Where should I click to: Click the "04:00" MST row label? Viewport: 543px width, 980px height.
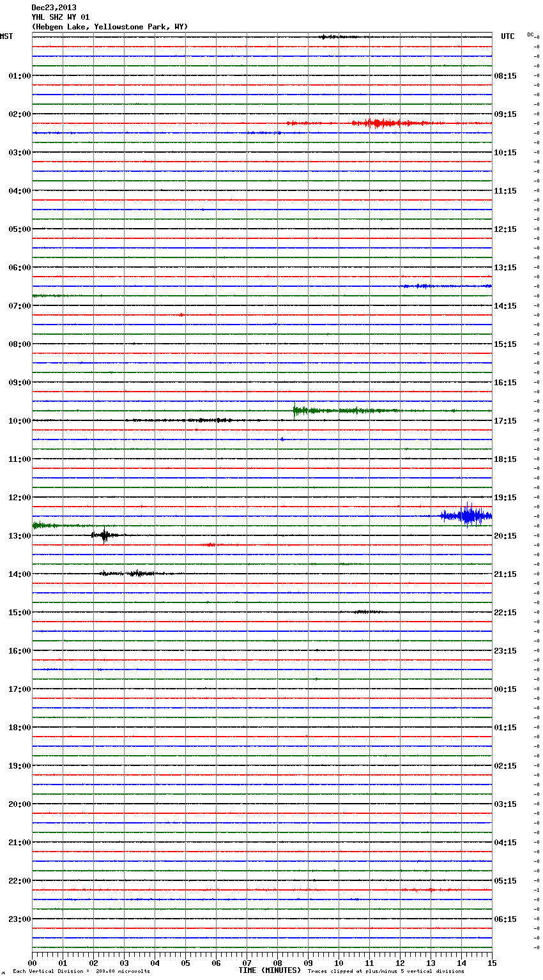coord(20,191)
